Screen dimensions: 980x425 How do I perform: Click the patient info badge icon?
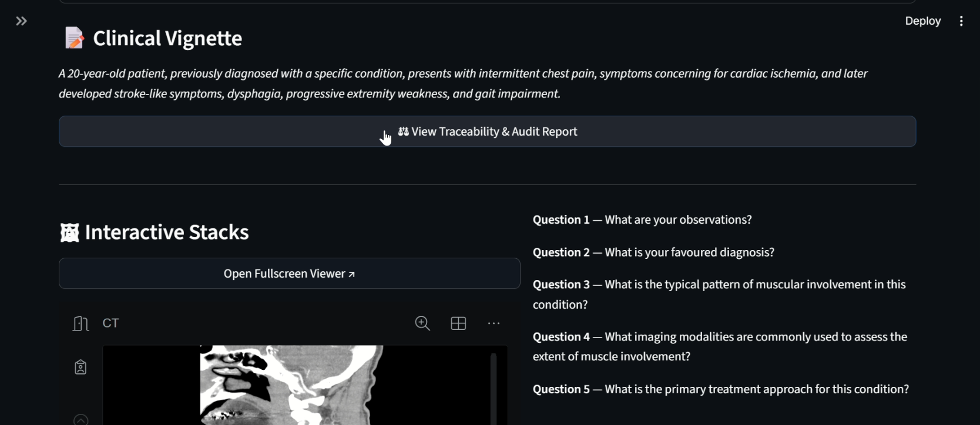tap(80, 367)
